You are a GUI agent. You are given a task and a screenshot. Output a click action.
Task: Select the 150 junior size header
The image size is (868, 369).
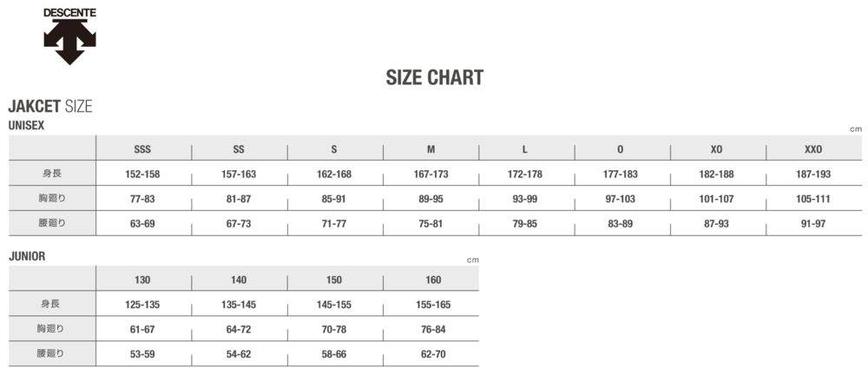click(334, 280)
